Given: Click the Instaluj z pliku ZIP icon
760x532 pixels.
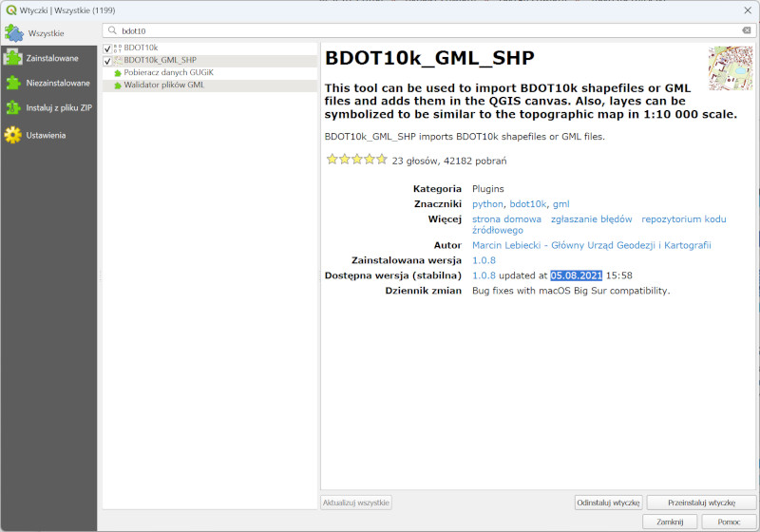Looking at the screenshot, I should pos(13,107).
